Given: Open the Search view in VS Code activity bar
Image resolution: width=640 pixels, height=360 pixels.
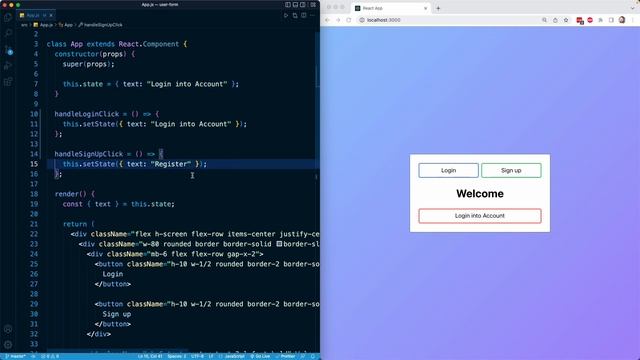Looking at the screenshot, I should [x=8, y=33].
